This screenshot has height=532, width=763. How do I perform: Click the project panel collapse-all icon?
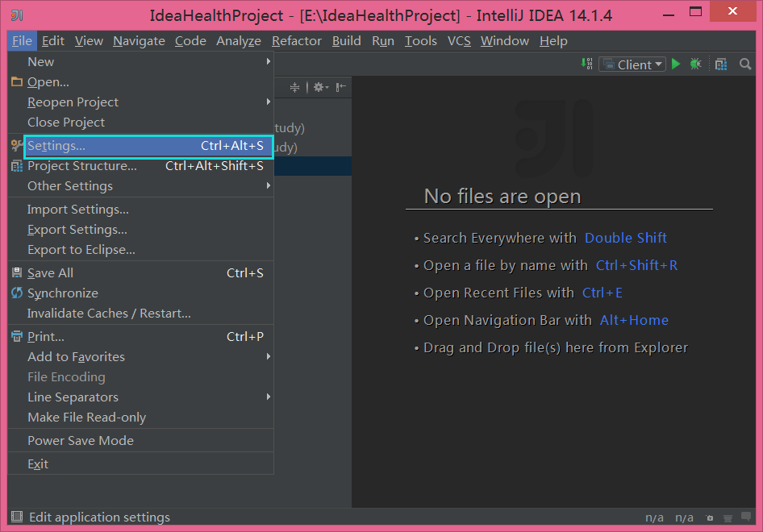click(x=295, y=87)
